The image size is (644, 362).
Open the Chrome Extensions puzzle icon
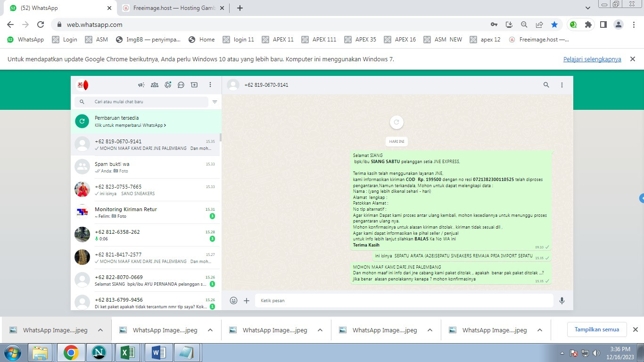pos(588,25)
